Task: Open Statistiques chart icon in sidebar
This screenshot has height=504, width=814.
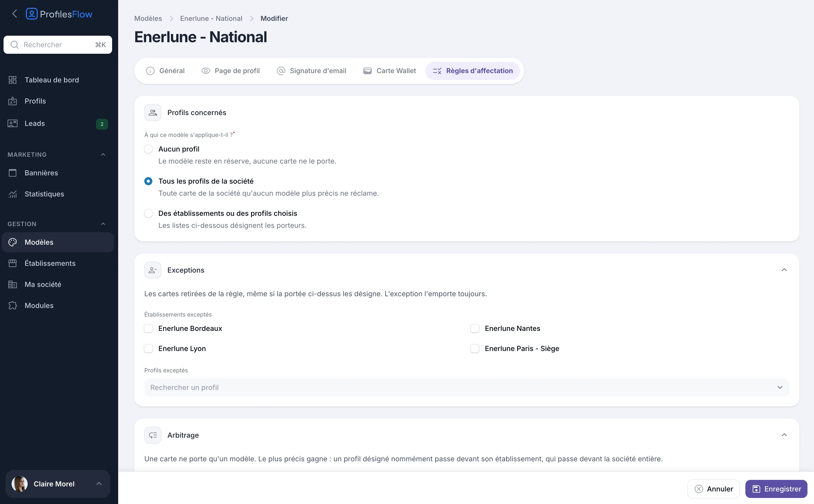Action: [13, 194]
